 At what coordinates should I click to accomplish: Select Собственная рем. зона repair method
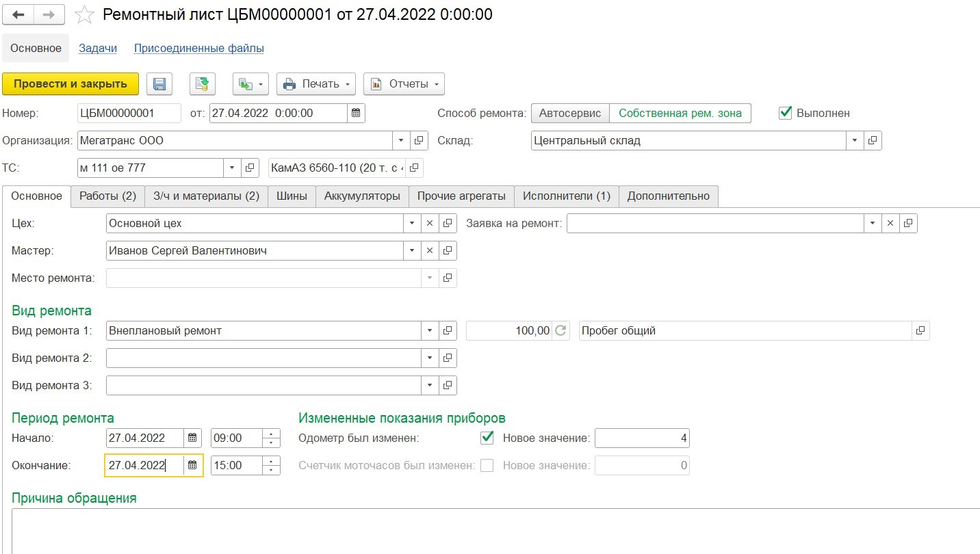point(680,114)
